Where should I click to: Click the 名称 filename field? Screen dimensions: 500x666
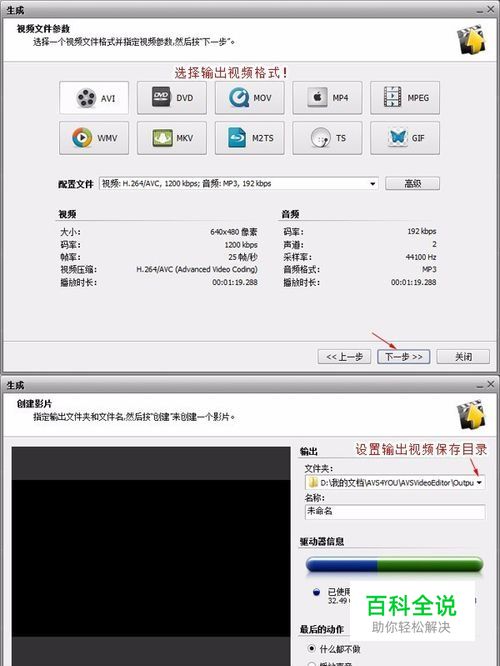[395, 511]
